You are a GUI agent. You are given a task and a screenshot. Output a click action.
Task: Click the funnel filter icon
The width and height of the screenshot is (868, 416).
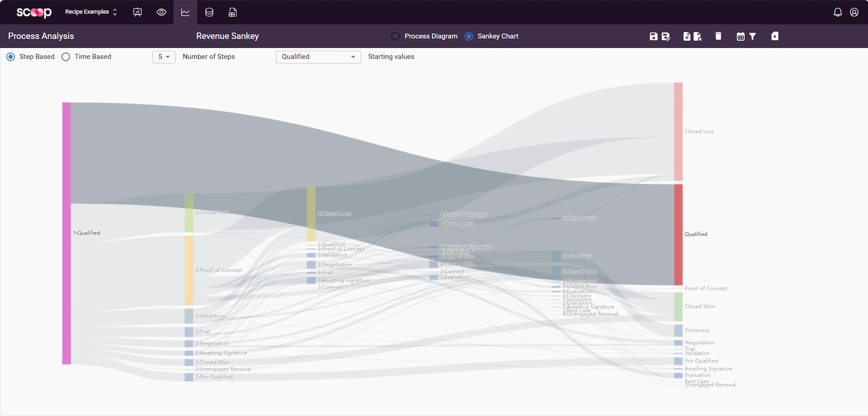(x=752, y=36)
